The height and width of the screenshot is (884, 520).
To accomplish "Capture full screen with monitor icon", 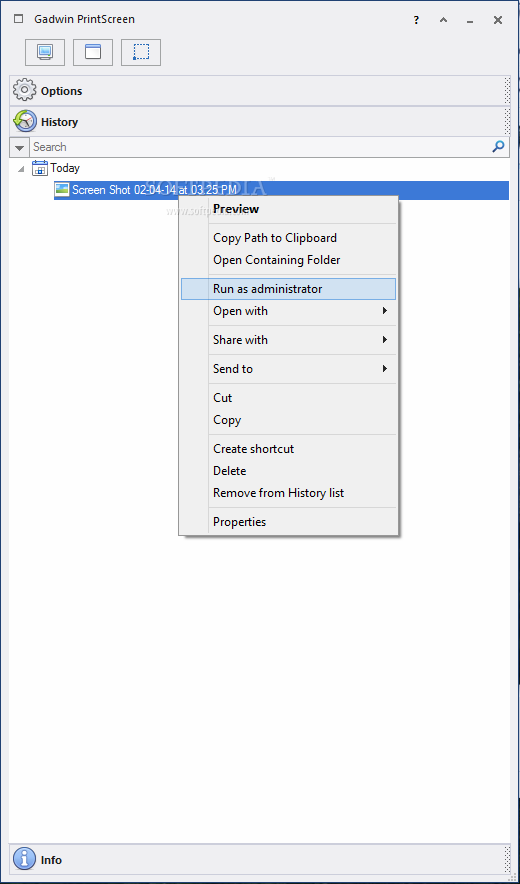I will click(45, 52).
